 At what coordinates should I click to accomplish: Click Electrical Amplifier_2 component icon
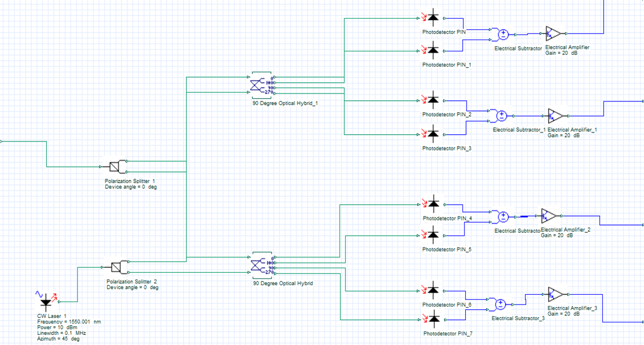coord(548,217)
